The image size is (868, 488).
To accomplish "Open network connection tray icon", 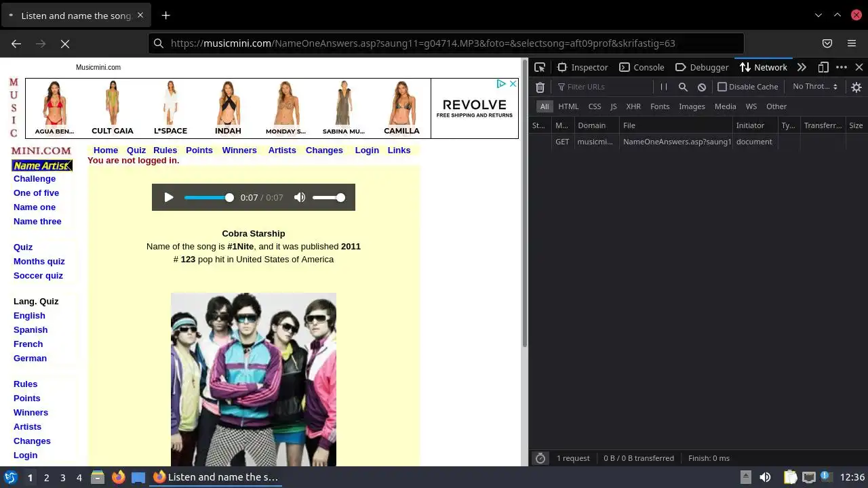I will click(809, 477).
